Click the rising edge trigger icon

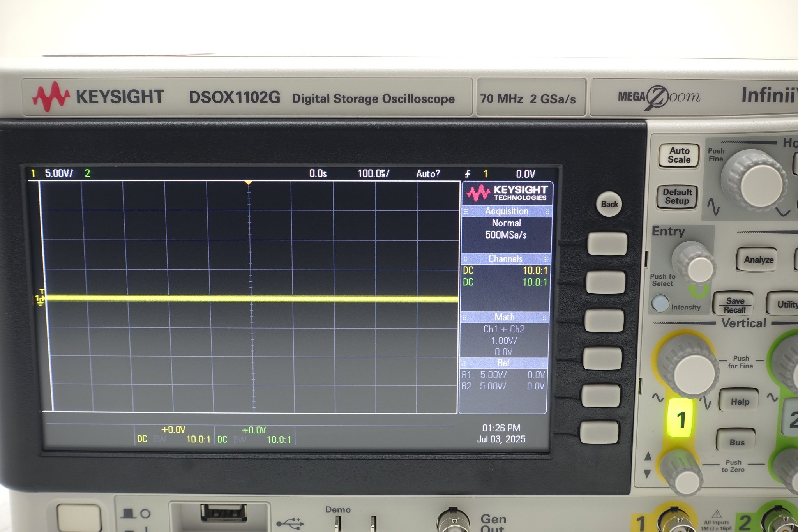pos(468,174)
